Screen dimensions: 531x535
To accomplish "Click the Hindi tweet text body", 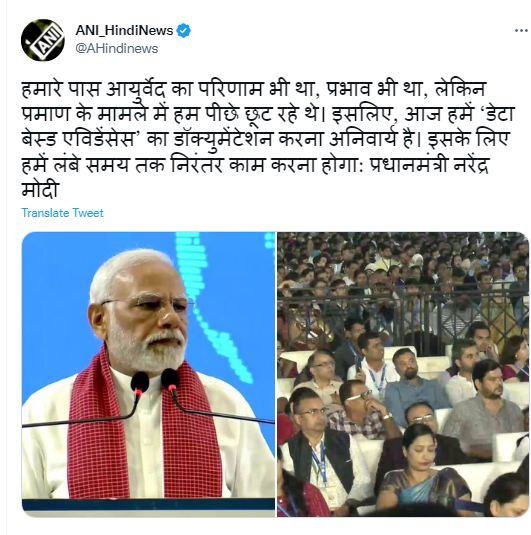I will tap(268, 140).
